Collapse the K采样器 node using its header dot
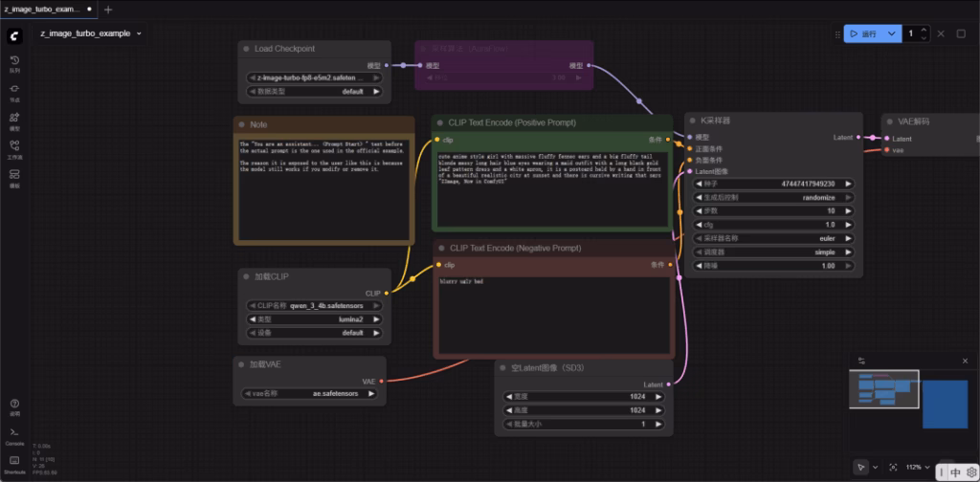 point(693,121)
